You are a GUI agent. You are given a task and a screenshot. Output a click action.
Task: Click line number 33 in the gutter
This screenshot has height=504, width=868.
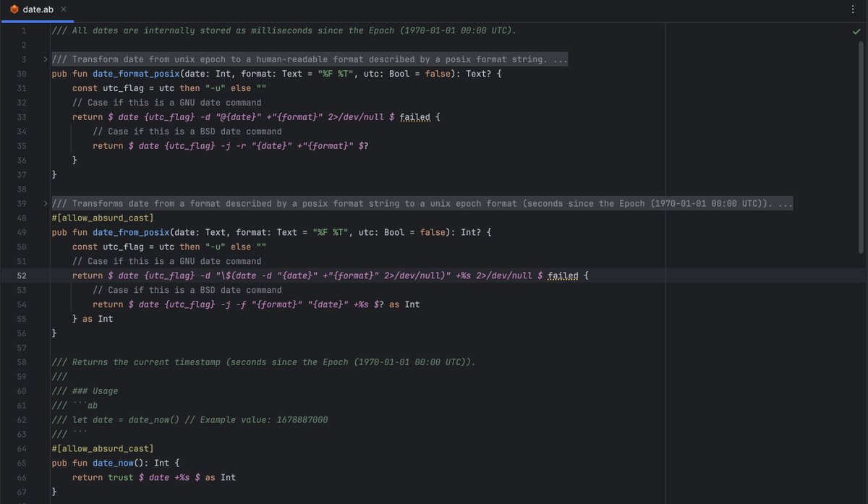tap(21, 117)
